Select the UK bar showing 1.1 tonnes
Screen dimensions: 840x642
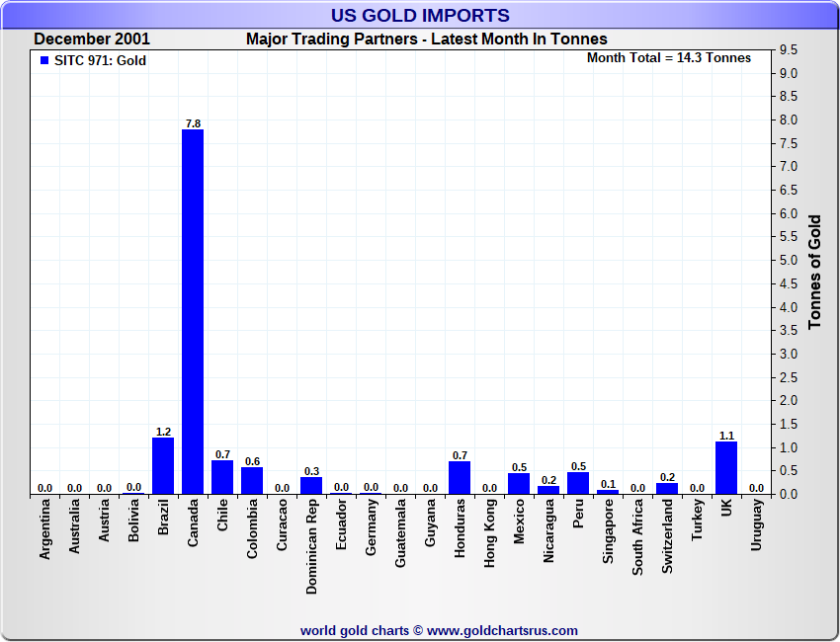point(726,467)
